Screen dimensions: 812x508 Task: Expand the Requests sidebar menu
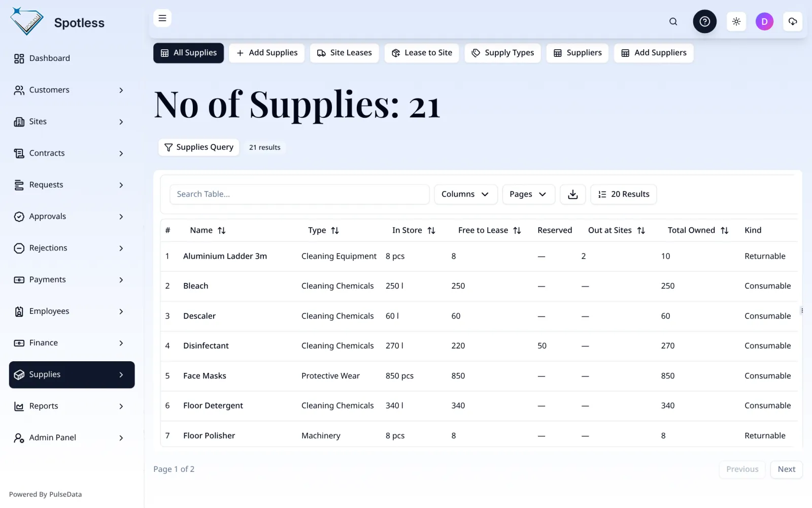coord(72,185)
